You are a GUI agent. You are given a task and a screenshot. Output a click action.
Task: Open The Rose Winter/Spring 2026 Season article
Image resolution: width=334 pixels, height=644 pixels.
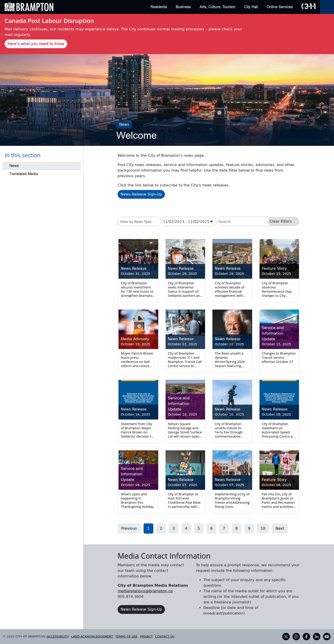point(232,341)
